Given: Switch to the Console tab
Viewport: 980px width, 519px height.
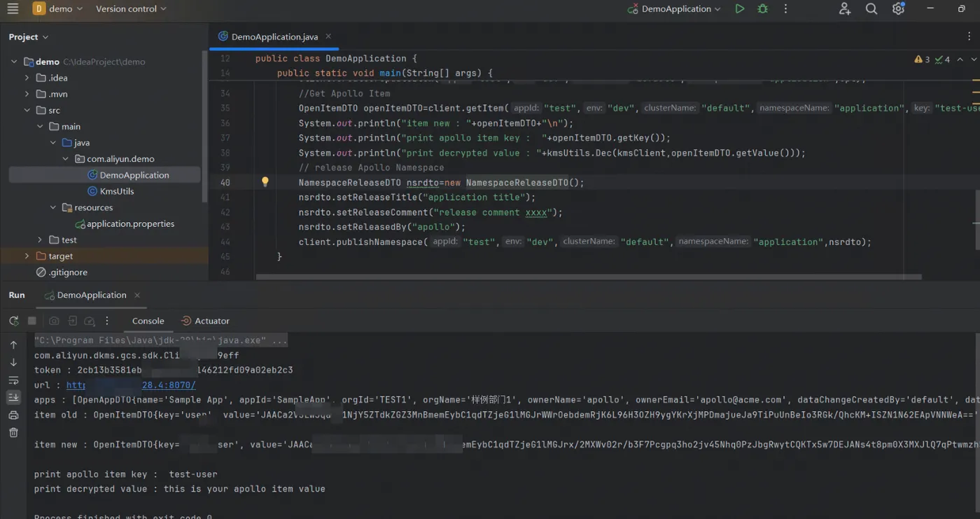Looking at the screenshot, I should [x=148, y=321].
